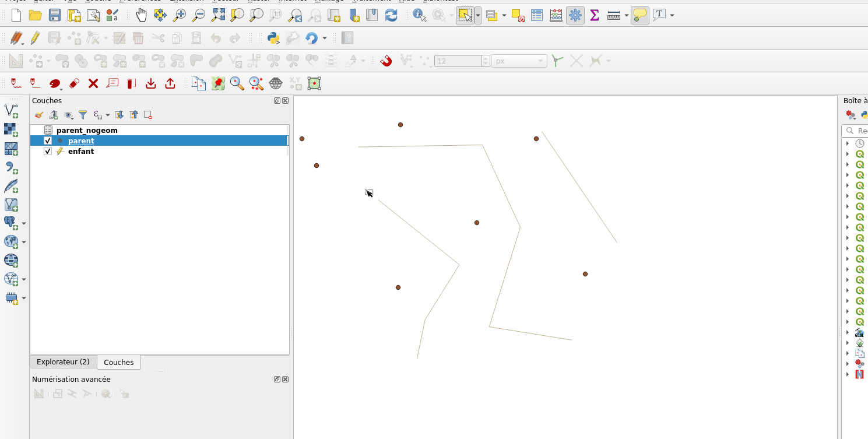868x439 pixels.
Task: Uncheck the parent layer visibility checkbox
Action: click(x=48, y=141)
